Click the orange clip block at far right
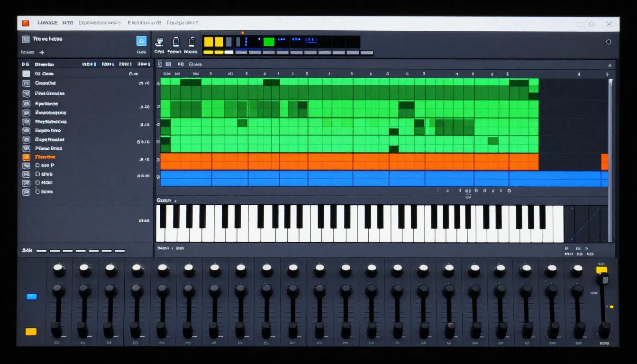Viewport: 637px width, 364px height. [604, 162]
